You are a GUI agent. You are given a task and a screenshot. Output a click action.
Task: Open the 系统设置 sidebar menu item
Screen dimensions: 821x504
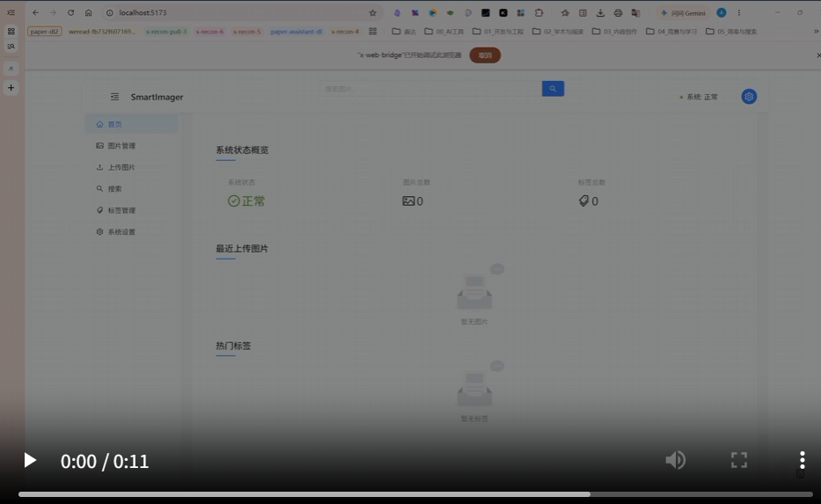click(x=132, y=232)
